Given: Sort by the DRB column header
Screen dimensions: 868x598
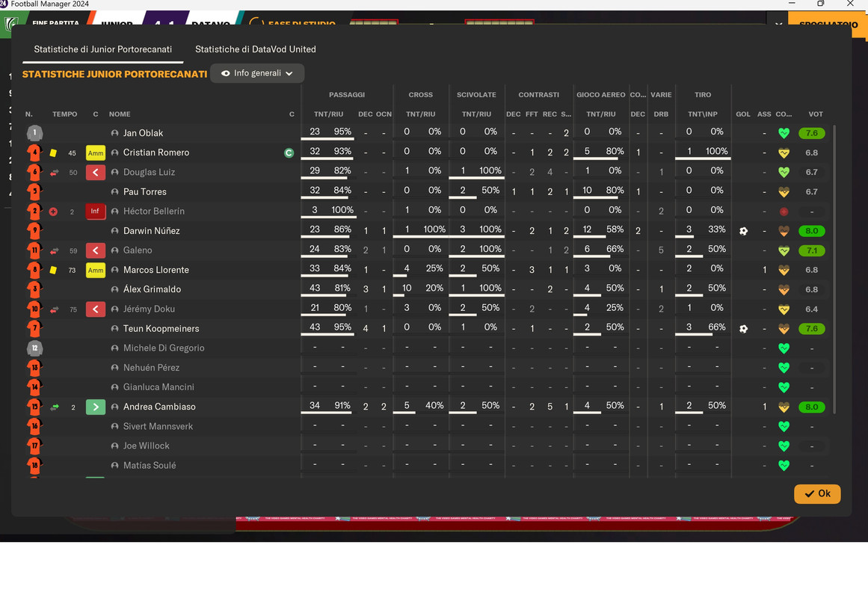Looking at the screenshot, I should point(661,114).
